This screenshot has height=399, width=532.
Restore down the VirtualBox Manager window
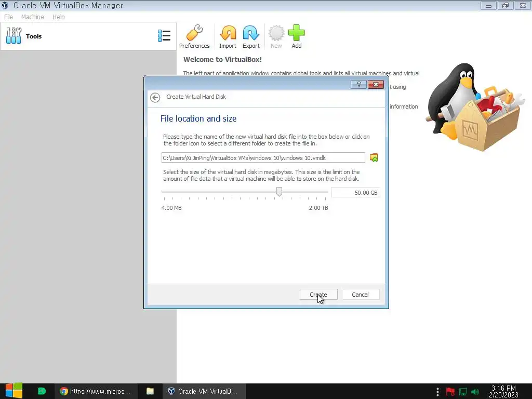click(x=506, y=5)
